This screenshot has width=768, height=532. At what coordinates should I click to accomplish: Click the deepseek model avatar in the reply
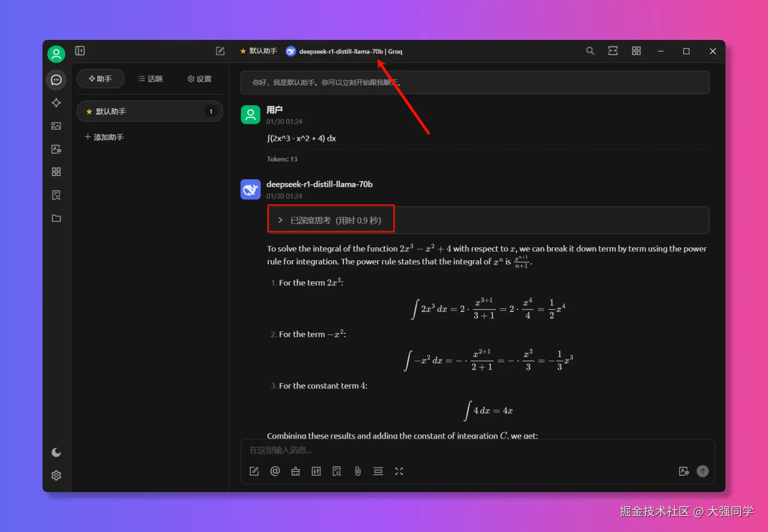[x=251, y=189]
